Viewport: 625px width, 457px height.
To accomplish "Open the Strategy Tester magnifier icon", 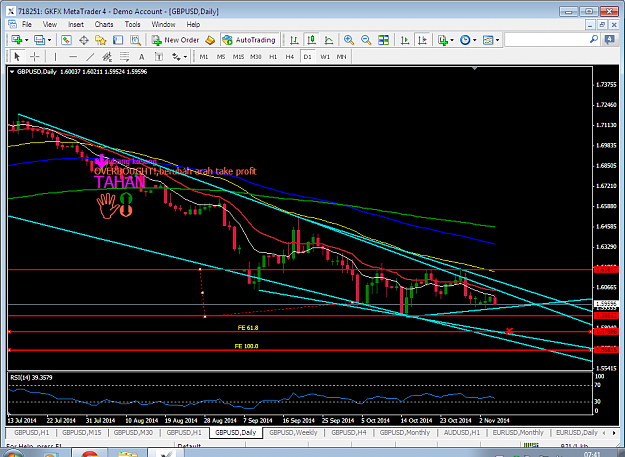I will [136, 40].
